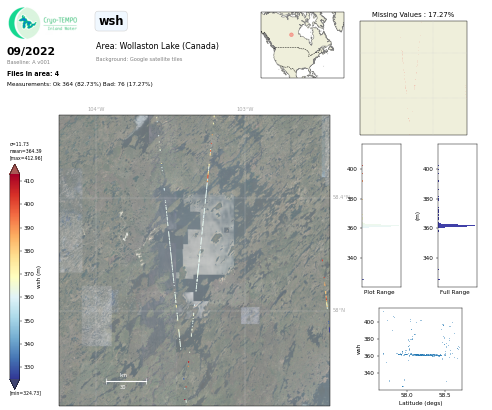This screenshot has width=492, height=410.
Task: Click the 104°W longitude label above map
Action: point(96,109)
